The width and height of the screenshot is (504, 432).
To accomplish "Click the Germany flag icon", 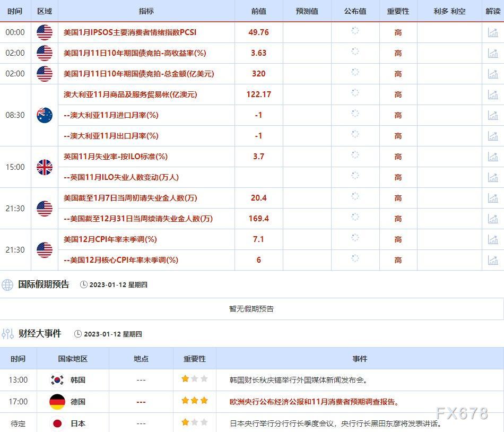I will click(x=57, y=402).
